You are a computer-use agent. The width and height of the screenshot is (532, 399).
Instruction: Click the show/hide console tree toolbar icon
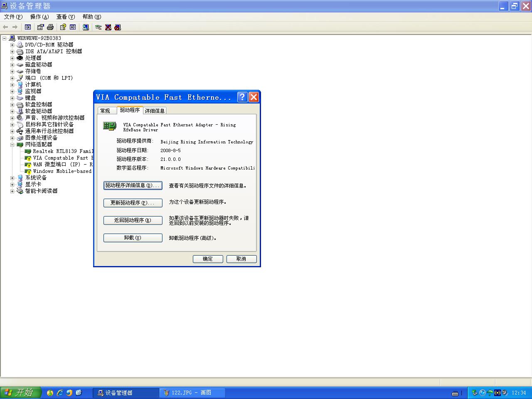28,27
